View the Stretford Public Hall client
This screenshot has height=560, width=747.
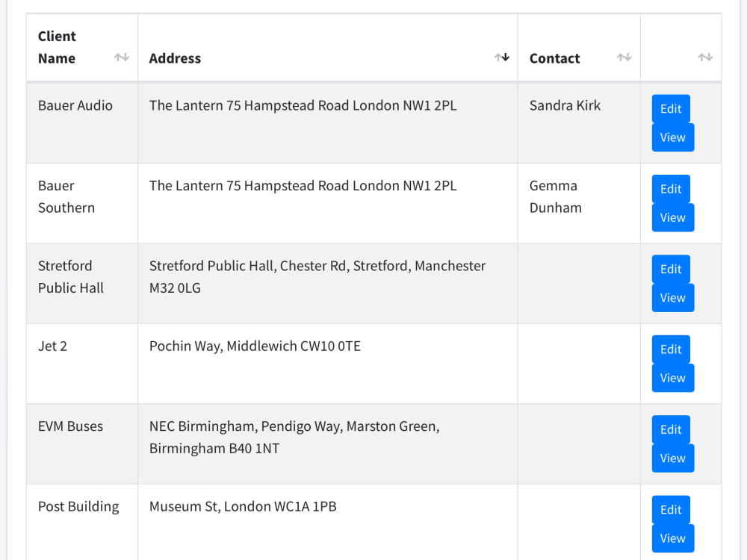pyautogui.click(x=673, y=298)
